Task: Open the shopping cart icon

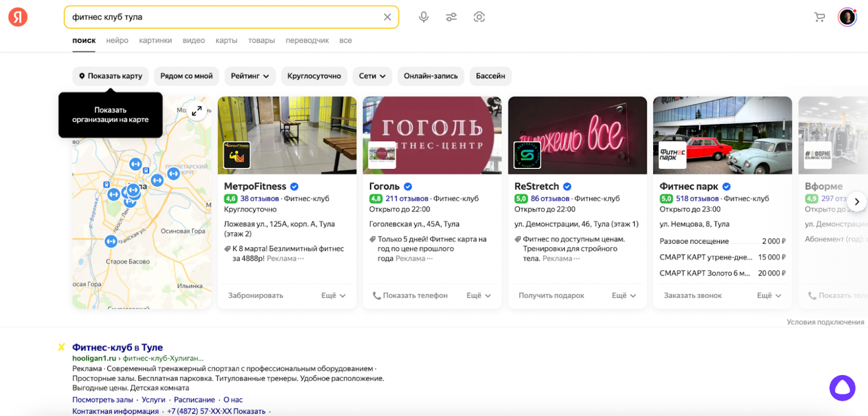Action: (x=820, y=17)
